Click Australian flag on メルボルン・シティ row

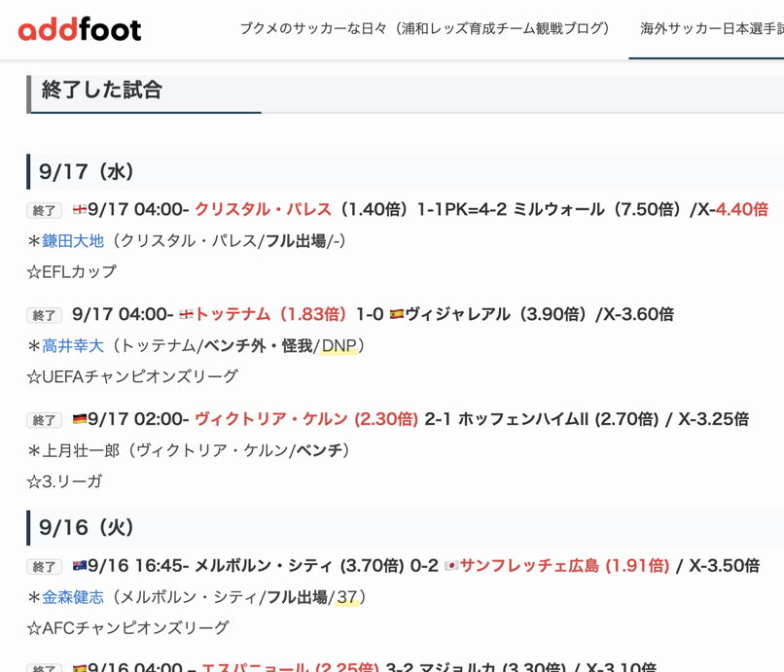[80, 565]
